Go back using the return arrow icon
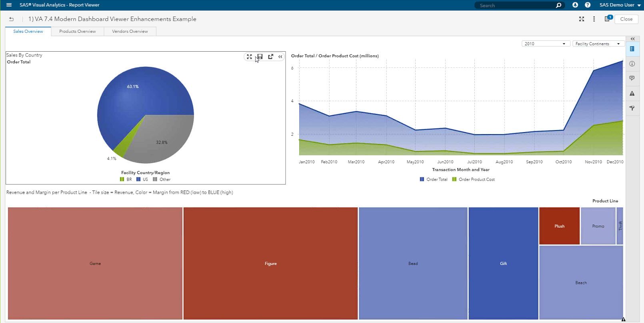Viewport: 644px width, 323px height. click(x=12, y=19)
